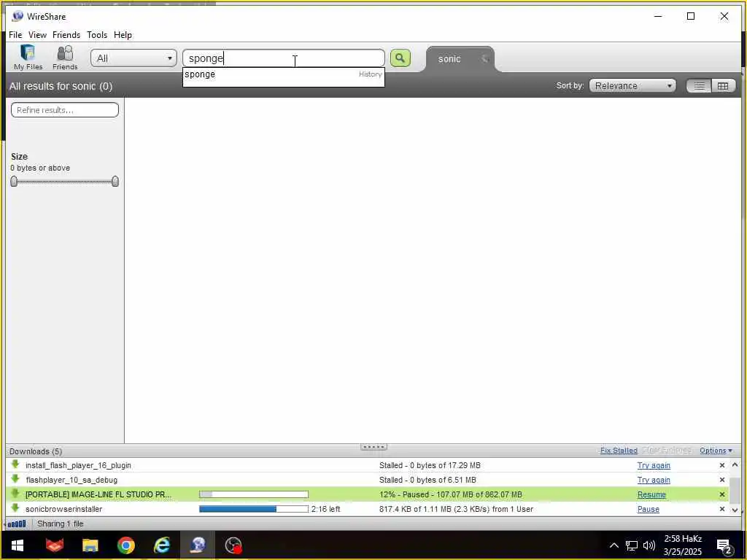Viewport: 747px width, 560px height.
Task: Click green arrow icon for flashplayer_10_sa_debug
Action: pos(15,479)
